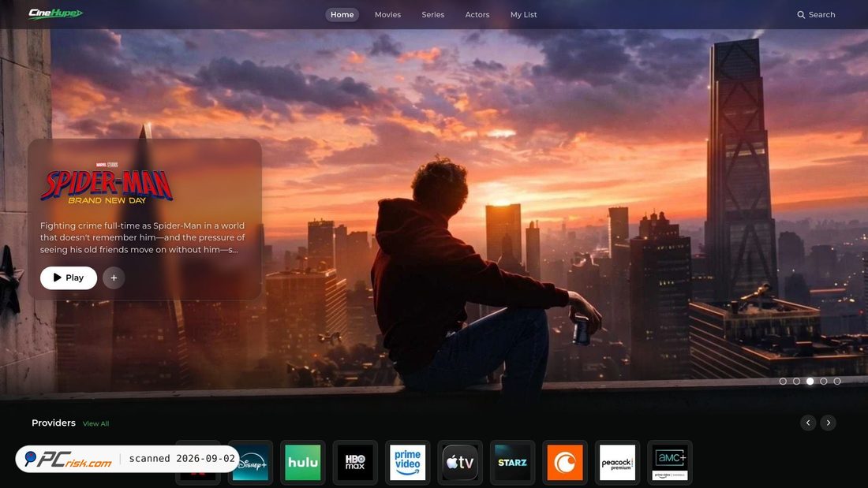Open the Home tab

pos(342,15)
